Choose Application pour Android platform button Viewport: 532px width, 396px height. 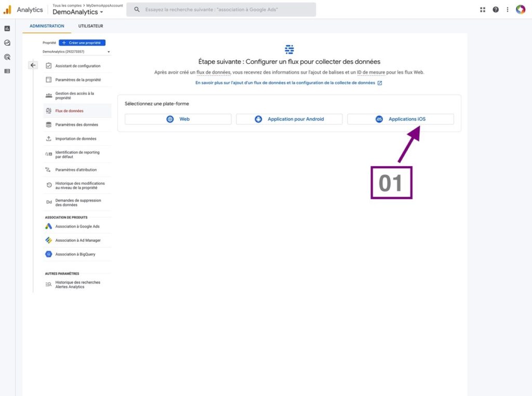click(x=289, y=119)
